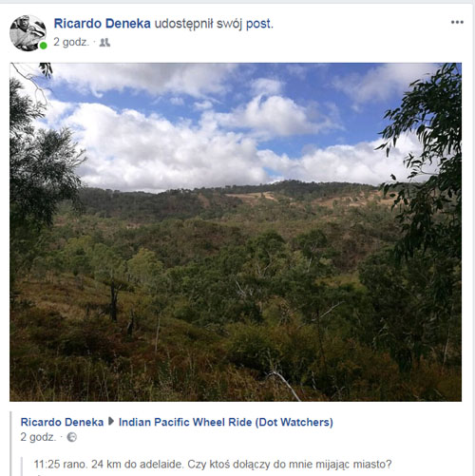Click the green online status dot
Image resolution: width=475 pixels, height=476 pixels.
coord(44,46)
